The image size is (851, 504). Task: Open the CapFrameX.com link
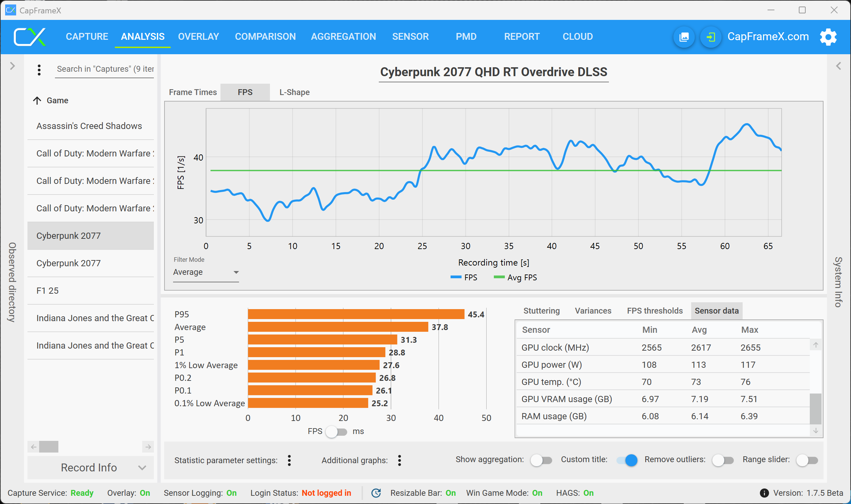768,37
